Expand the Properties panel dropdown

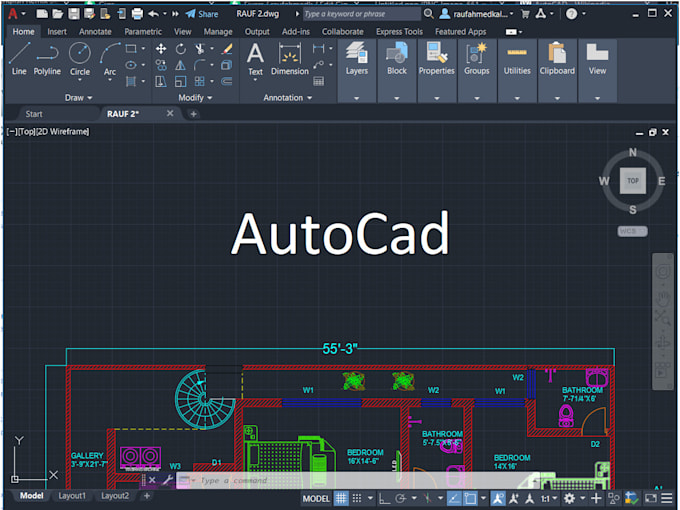(437, 98)
